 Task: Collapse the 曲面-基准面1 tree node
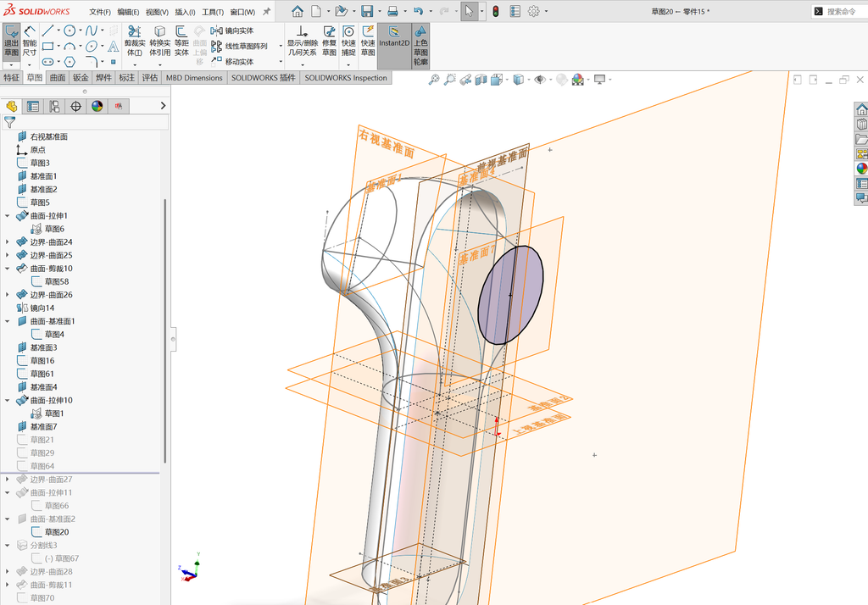7,321
